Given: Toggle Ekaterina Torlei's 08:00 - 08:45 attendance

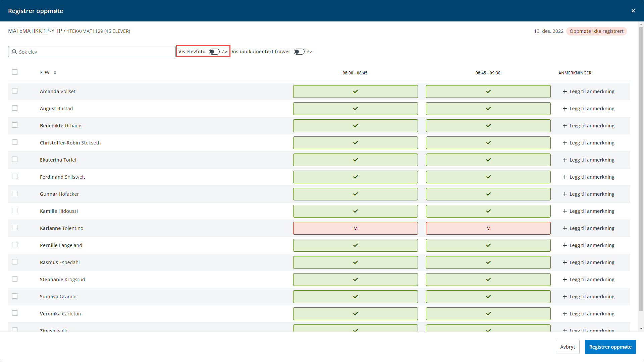Looking at the screenshot, I should 356,160.
